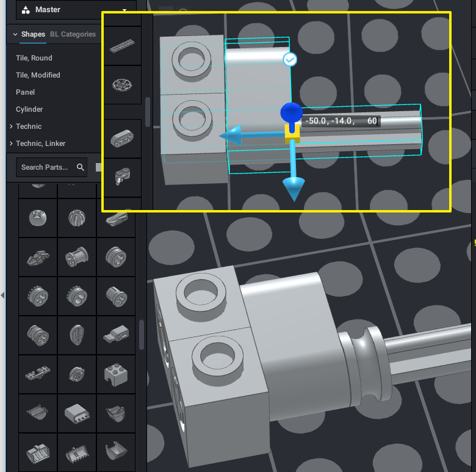Pick the multi-grooved bush part
Viewport: 476px width, 472px height.
[x=38, y=335]
